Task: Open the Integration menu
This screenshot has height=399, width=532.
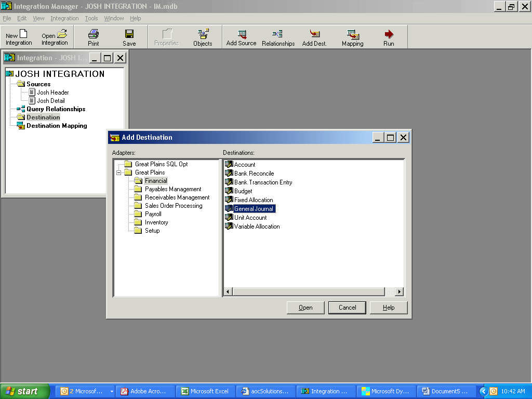Action: pyautogui.click(x=64, y=18)
